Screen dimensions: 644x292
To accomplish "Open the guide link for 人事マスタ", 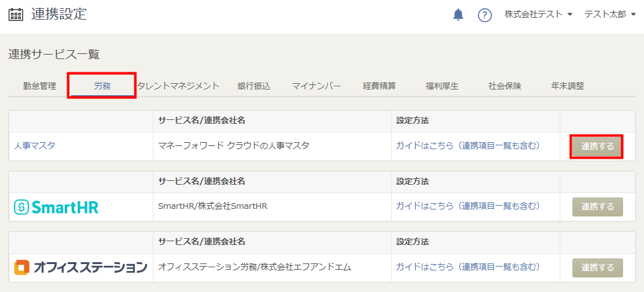I will click(x=467, y=145).
